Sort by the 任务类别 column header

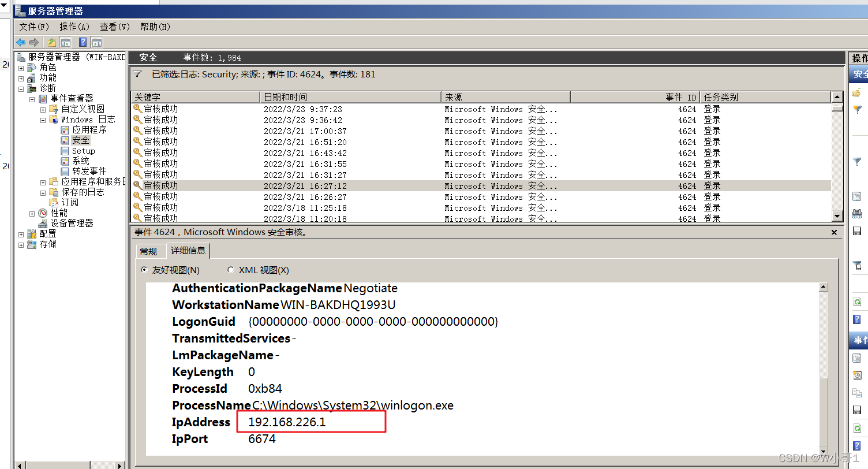coord(765,97)
